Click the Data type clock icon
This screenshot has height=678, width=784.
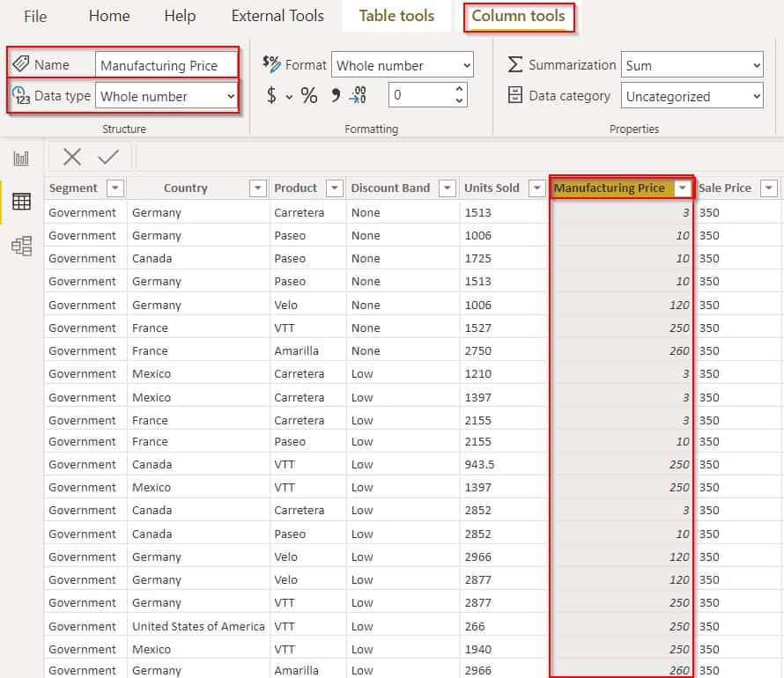(21, 95)
